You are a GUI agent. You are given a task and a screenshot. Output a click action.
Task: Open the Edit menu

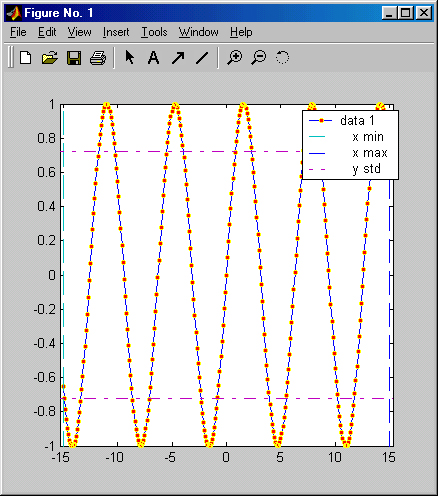(47, 32)
